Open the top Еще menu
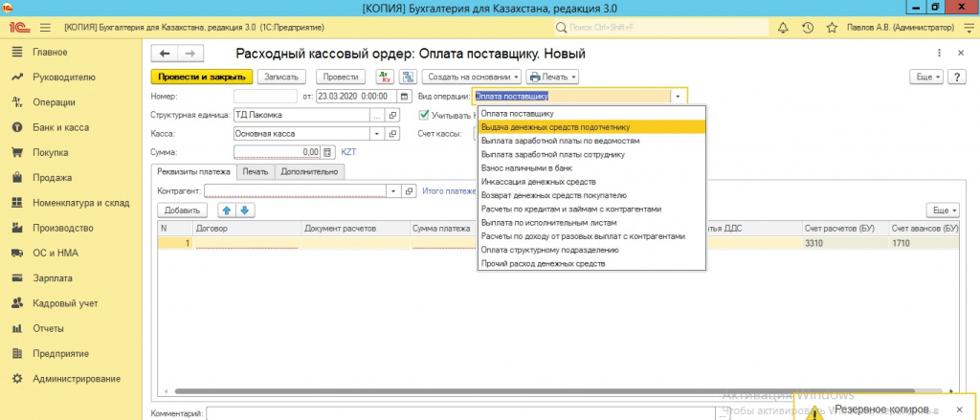This screenshot has width=980, height=420. (x=928, y=77)
